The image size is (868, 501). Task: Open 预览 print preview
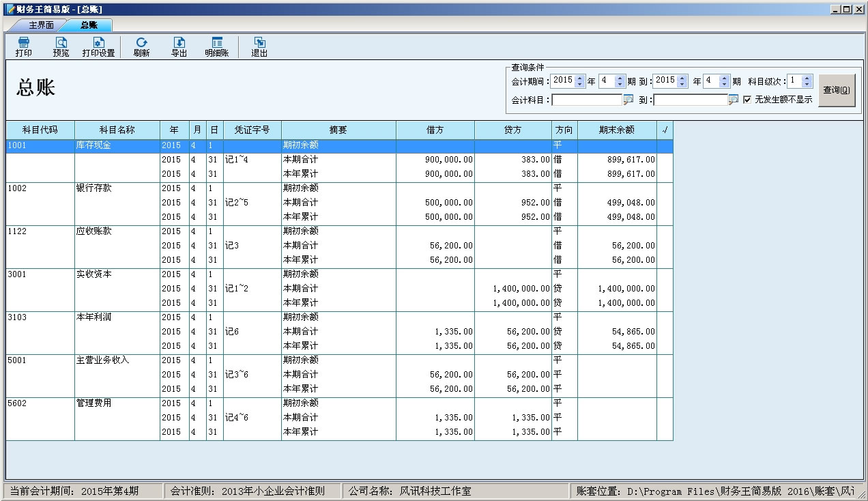coord(61,46)
